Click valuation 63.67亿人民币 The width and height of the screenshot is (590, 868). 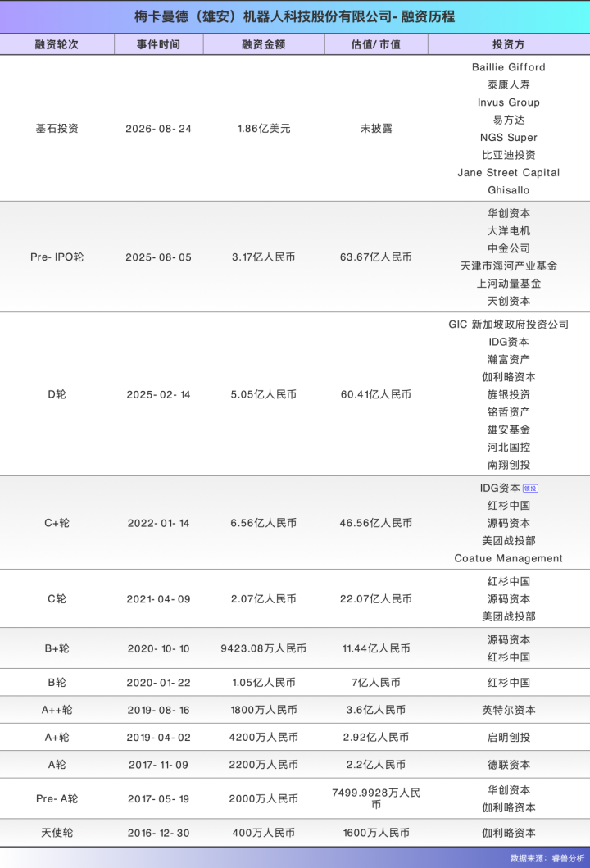[376, 257]
